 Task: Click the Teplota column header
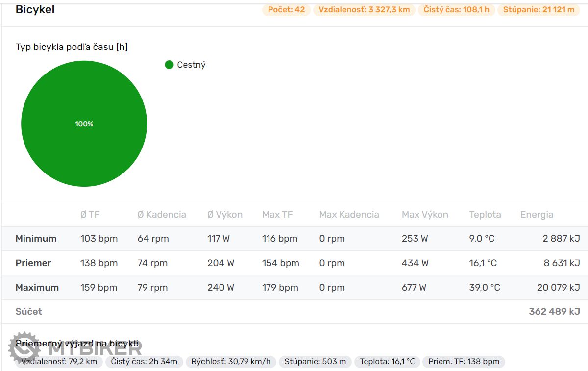click(485, 215)
